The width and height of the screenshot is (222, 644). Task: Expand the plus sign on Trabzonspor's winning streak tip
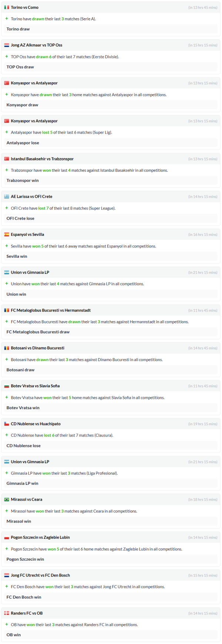(7, 170)
